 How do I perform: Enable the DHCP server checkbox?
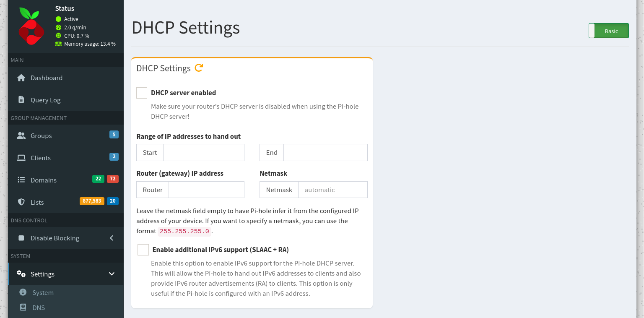click(x=142, y=93)
